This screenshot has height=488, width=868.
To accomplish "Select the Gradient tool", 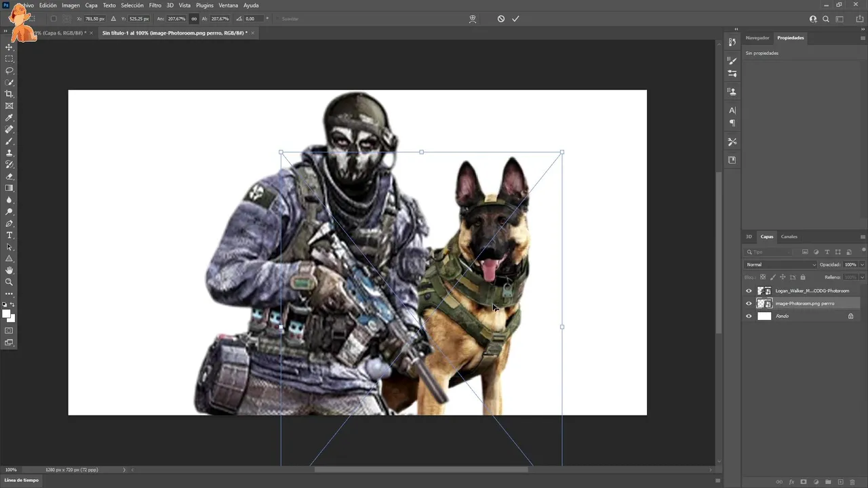I will (x=9, y=188).
